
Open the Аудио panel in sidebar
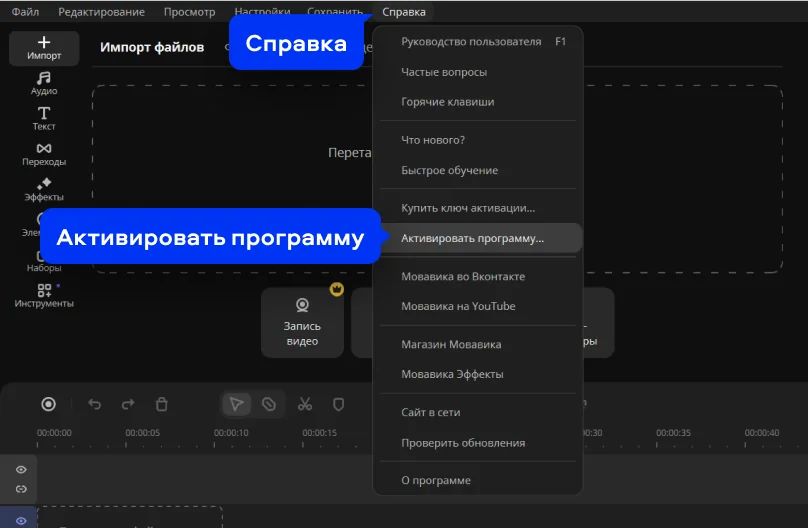pyautogui.click(x=44, y=83)
